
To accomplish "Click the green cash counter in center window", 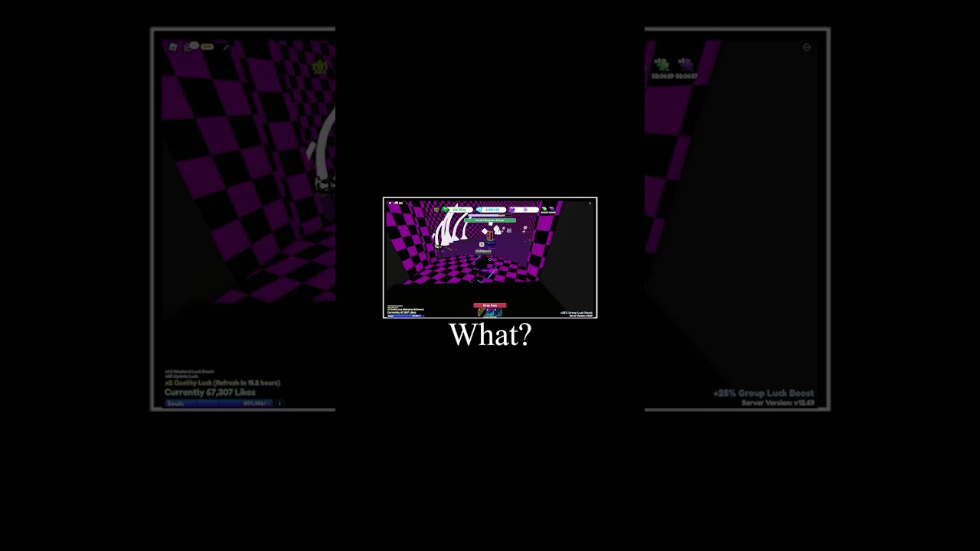I will coord(458,210).
